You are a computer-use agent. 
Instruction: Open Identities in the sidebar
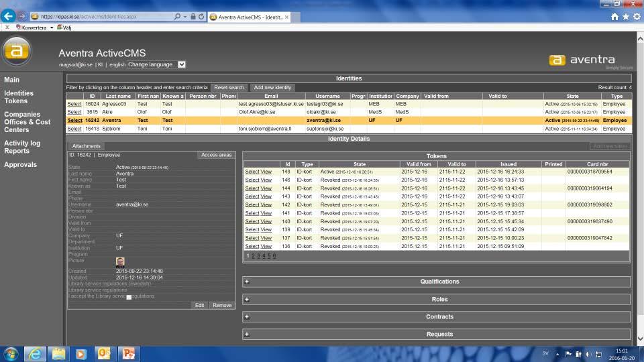19,93
